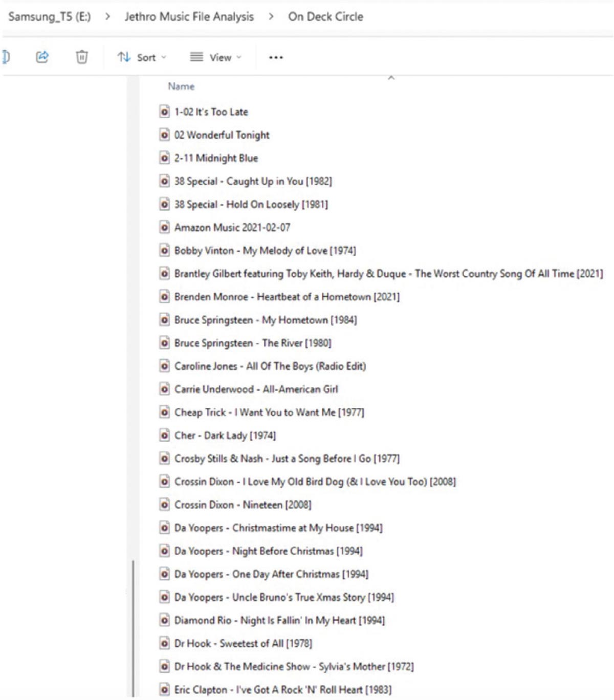614x700 pixels.
Task: Select Cher - Dark Lady [1974] file name
Action: [x=225, y=435]
